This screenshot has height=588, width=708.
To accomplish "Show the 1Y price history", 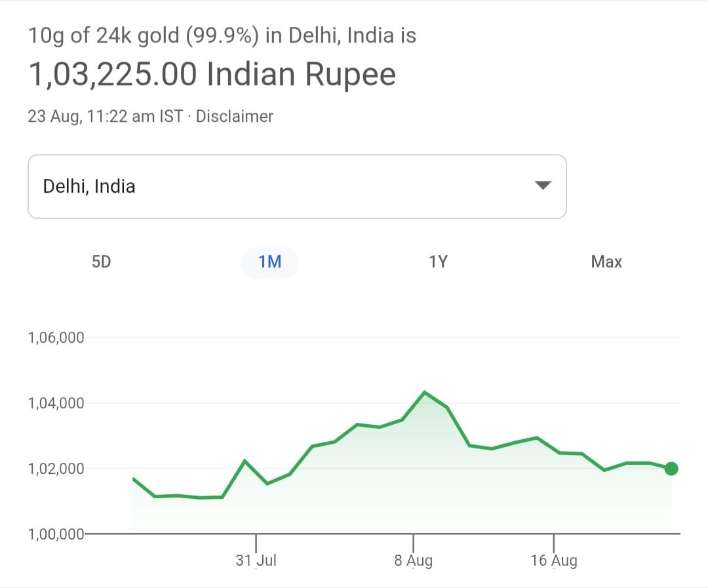I will pyautogui.click(x=438, y=262).
